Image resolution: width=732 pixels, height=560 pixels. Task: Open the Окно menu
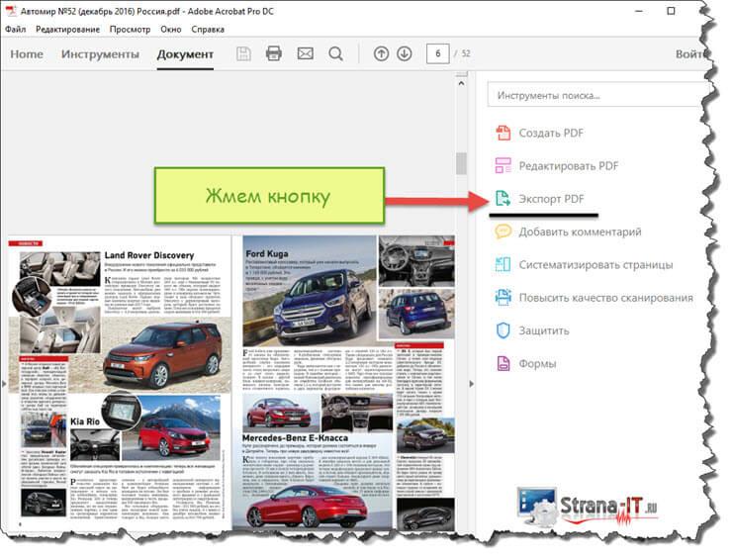coord(171,29)
